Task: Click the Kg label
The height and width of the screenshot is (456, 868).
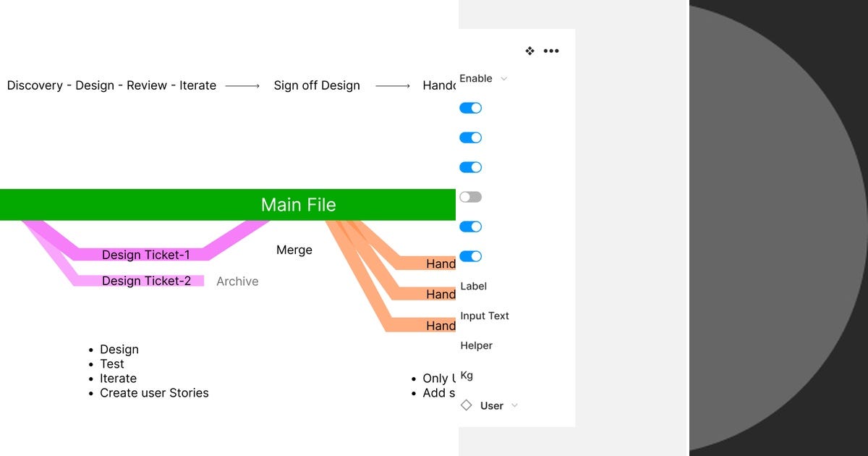Action: click(x=466, y=376)
